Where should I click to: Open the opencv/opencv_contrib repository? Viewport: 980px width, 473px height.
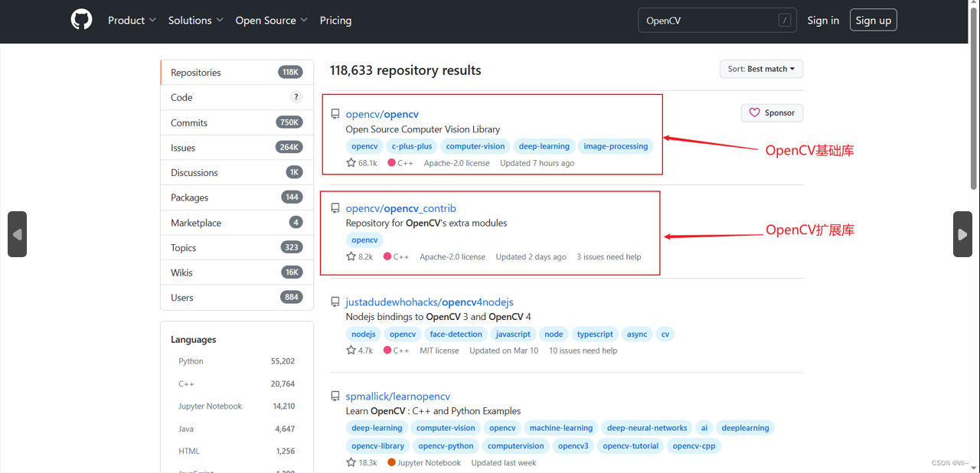[400, 208]
